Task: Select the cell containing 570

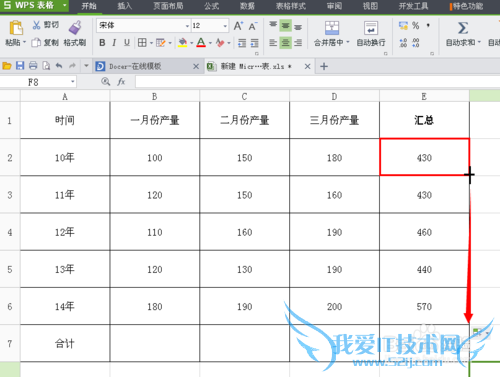Action: [424, 306]
